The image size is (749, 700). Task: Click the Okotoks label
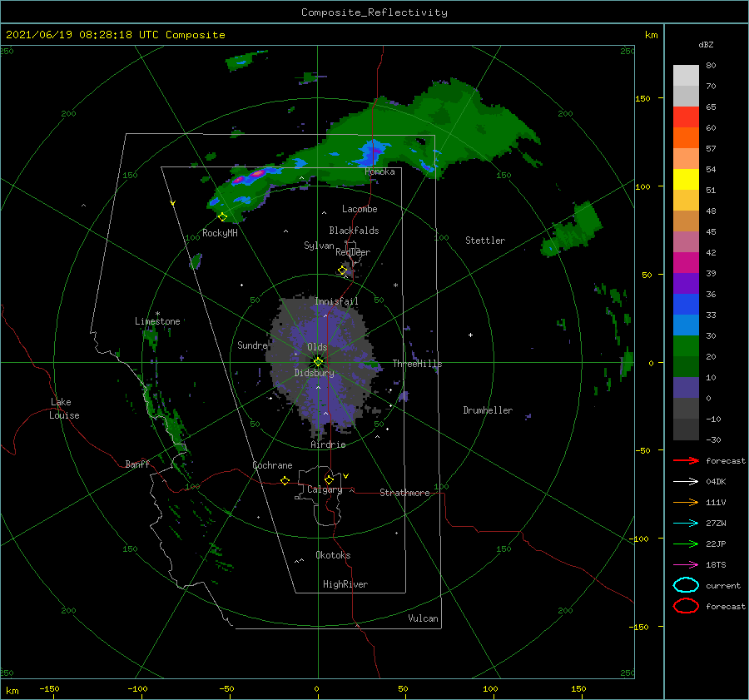coord(333,555)
